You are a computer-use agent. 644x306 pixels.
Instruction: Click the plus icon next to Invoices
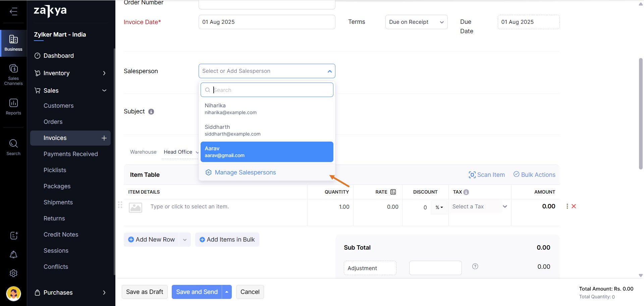104,138
